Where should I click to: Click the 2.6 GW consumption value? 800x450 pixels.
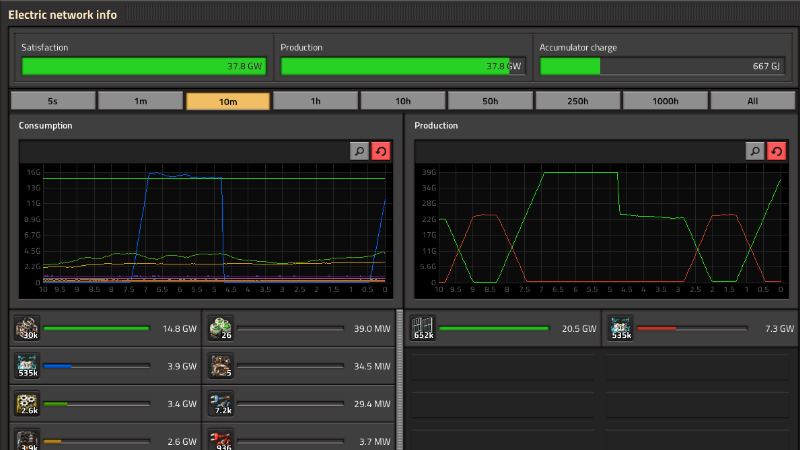tap(182, 442)
